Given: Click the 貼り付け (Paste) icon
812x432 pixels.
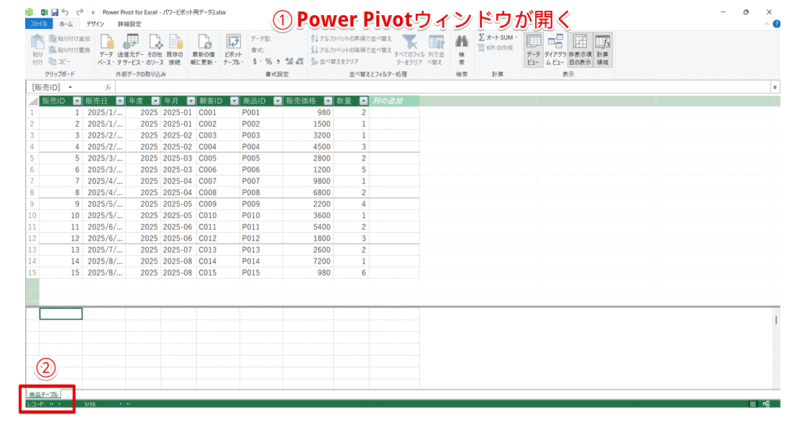Looking at the screenshot, I should 37,50.
